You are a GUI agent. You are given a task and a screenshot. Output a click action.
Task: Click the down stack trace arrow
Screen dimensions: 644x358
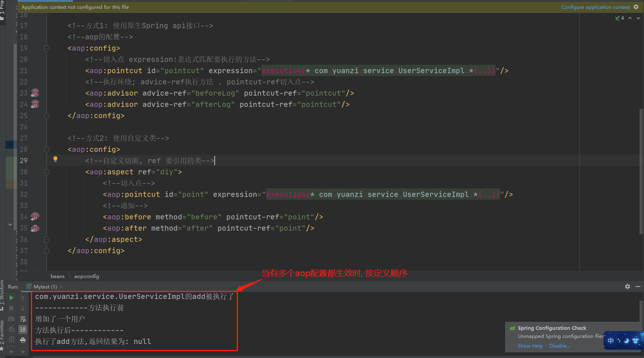[x=23, y=308]
